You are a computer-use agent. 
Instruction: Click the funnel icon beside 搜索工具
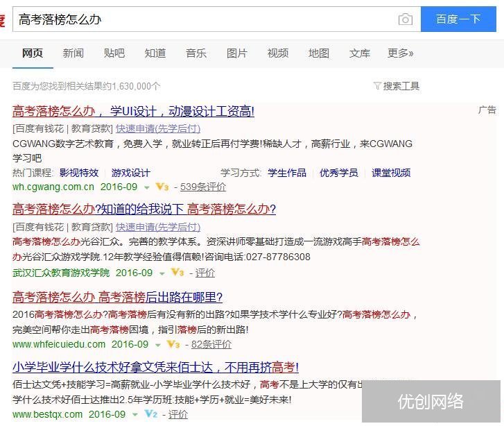tap(377, 86)
